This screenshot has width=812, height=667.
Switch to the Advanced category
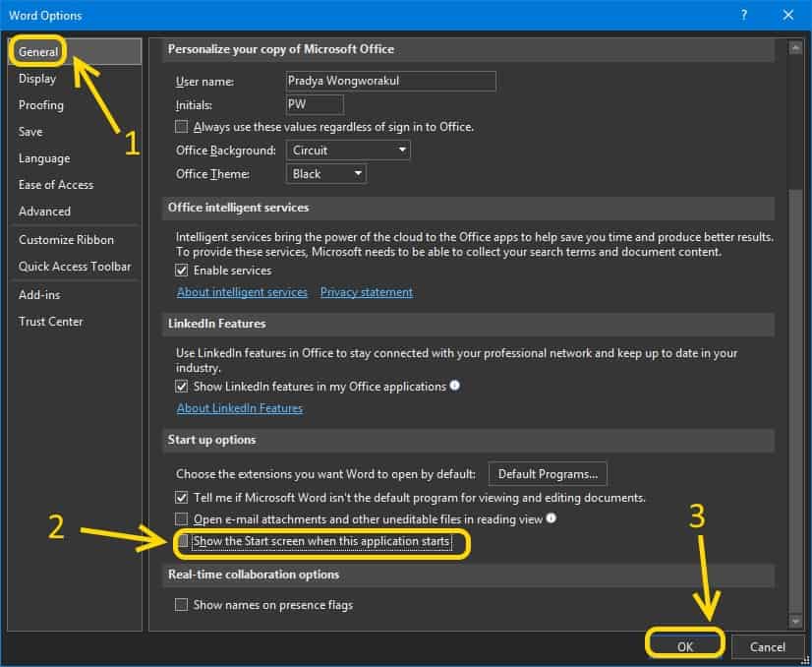[x=44, y=212]
